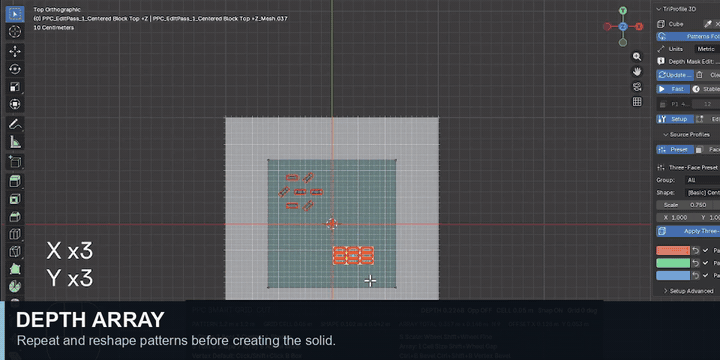Select the Stable mode toggle
Screen dimensions: 720x360
(706, 89)
